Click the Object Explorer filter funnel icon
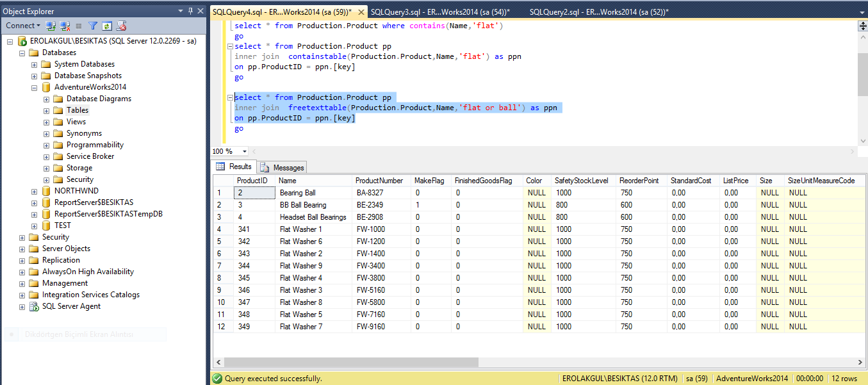This screenshot has width=868, height=385. point(93,26)
